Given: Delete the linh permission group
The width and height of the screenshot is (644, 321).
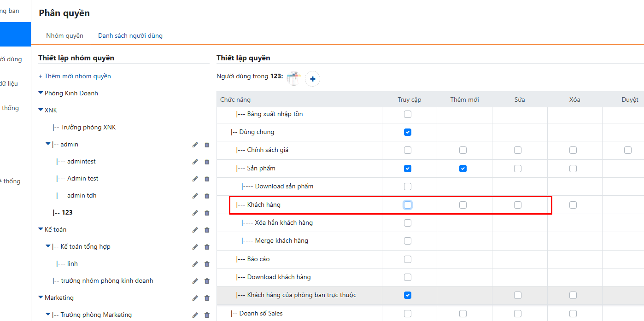Looking at the screenshot, I should click(x=207, y=264).
